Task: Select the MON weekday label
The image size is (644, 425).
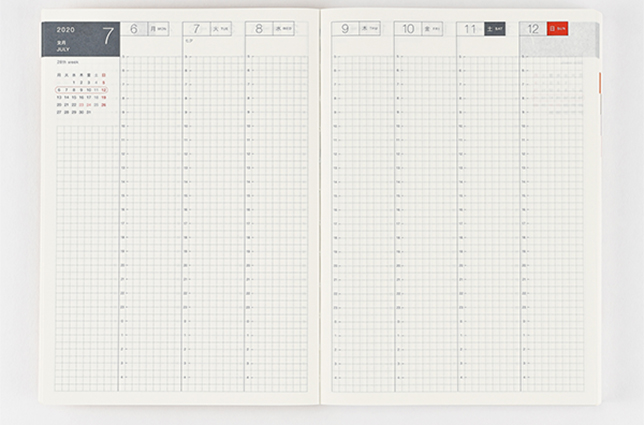Action: (x=158, y=29)
